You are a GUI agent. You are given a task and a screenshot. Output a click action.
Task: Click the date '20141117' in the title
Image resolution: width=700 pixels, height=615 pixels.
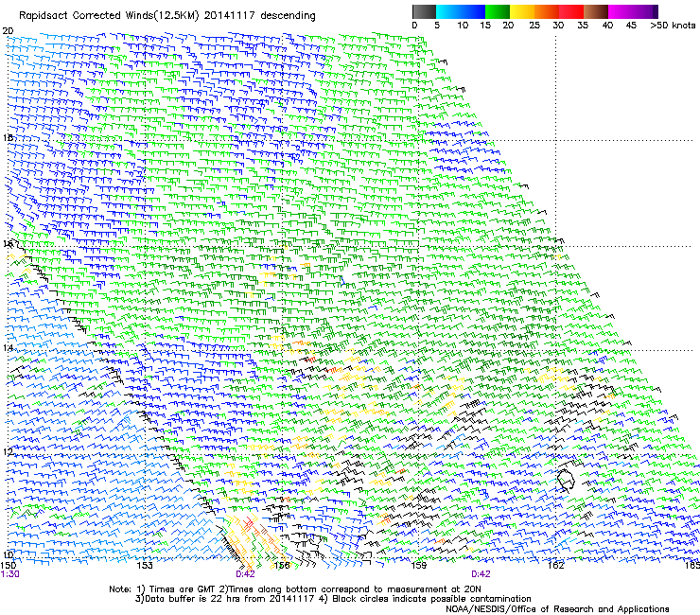(230, 16)
